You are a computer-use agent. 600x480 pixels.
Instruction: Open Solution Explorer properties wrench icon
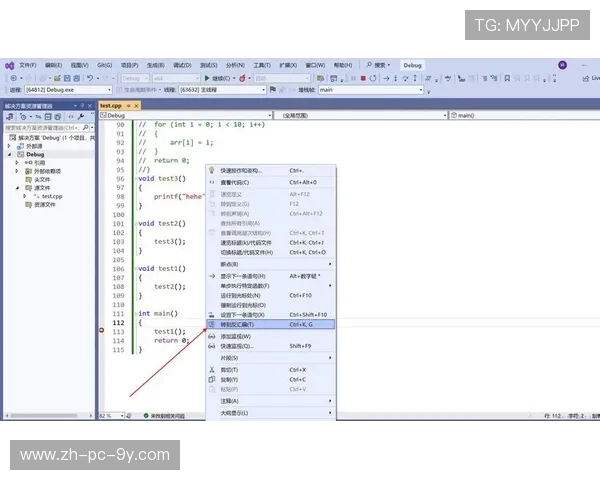click(81, 117)
